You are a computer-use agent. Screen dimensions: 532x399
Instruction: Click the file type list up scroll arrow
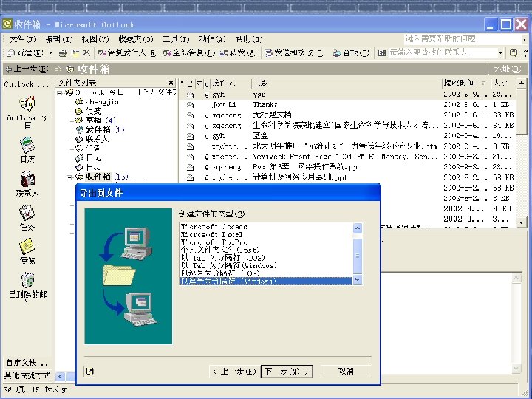tap(358, 228)
